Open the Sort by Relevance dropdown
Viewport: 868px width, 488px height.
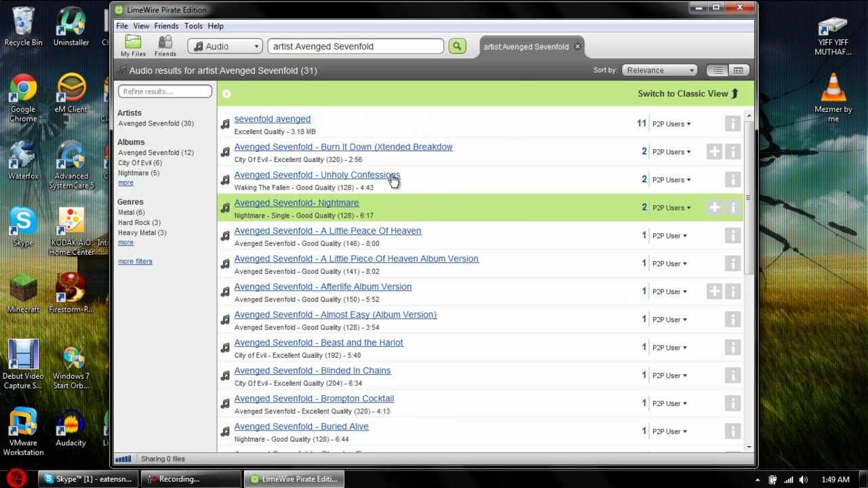point(660,70)
